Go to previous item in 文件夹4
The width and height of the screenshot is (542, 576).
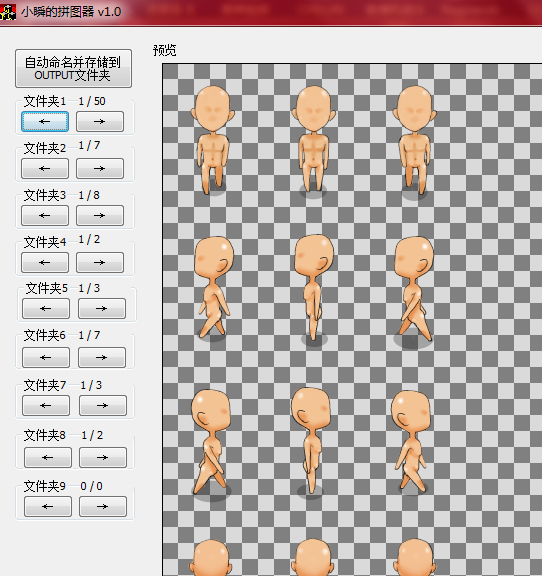coord(45,263)
